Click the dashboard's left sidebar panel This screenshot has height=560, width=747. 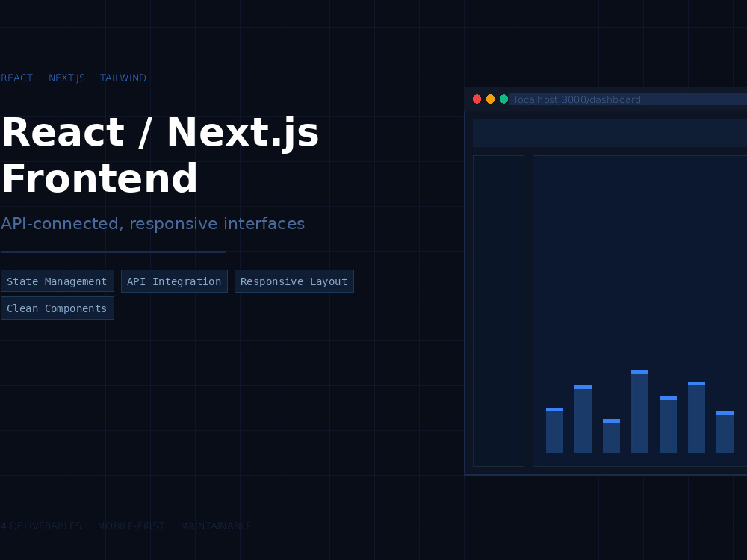click(x=498, y=311)
